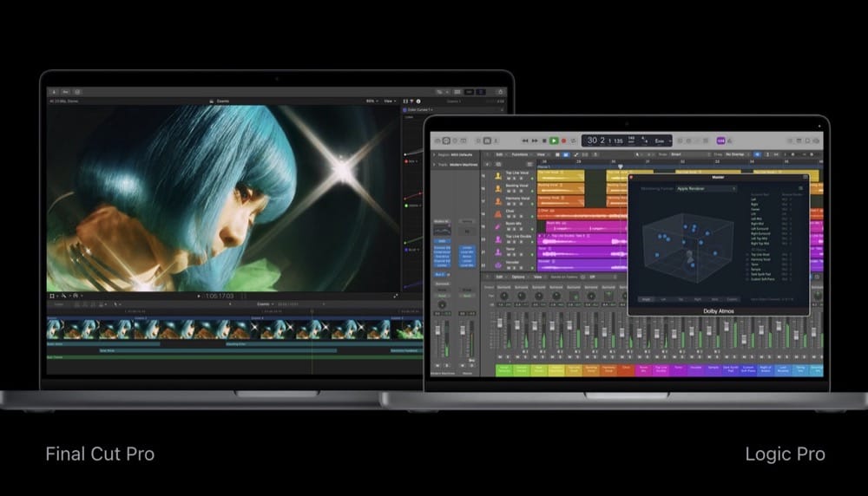868x496 pixels.
Task: Click the Fast Forward button in Logic Pro
Action: pos(535,141)
